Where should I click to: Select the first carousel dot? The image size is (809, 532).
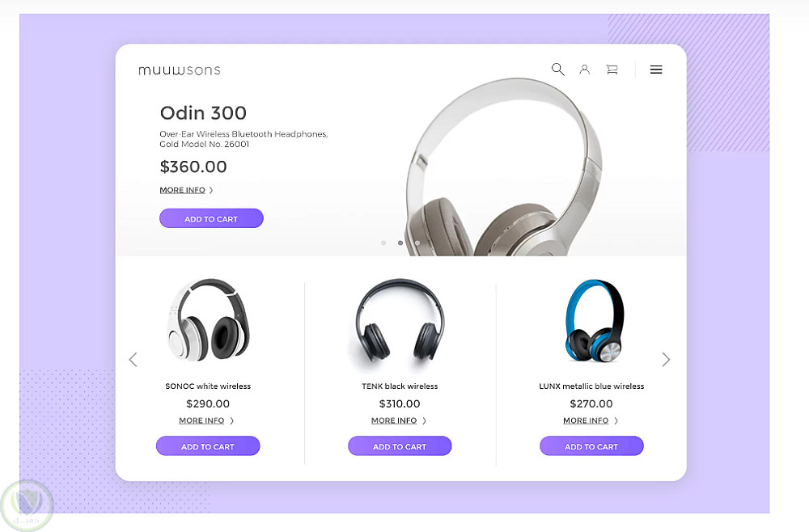(383, 243)
